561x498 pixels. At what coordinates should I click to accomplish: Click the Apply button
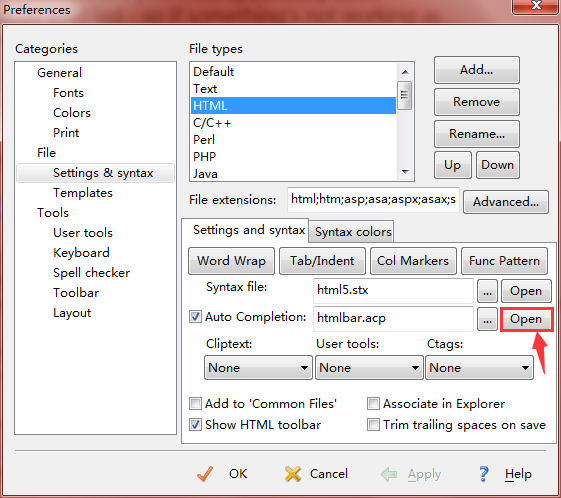coord(411,474)
